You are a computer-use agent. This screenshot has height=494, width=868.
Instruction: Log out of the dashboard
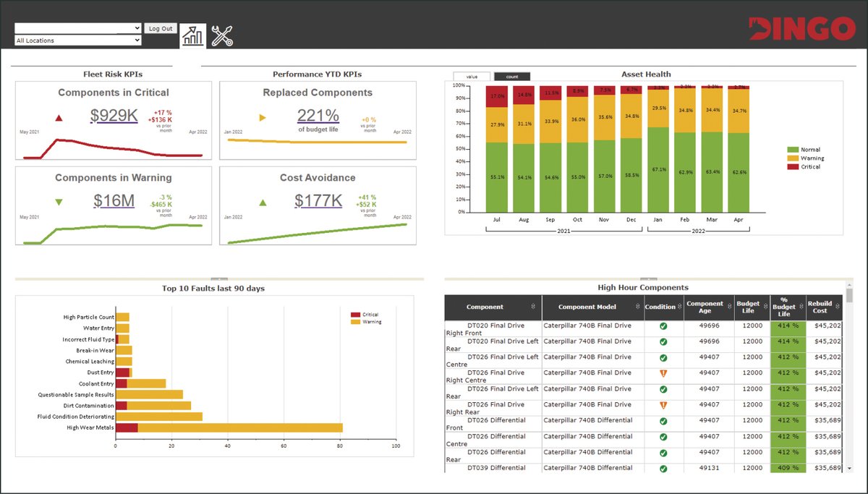coord(160,28)
